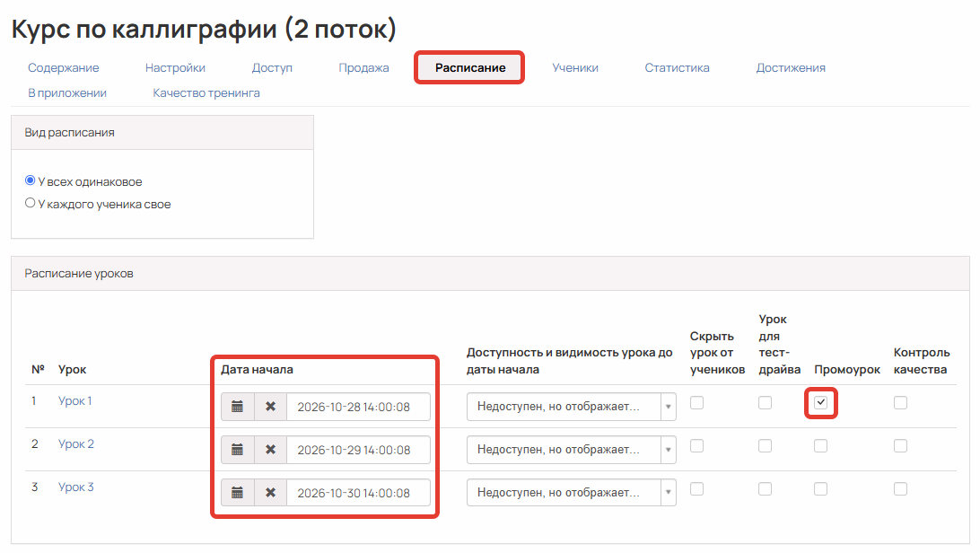This screenshot has width=980, height=553.
Task: Click the 'Дата начала' column header
Action: [257, 369]
